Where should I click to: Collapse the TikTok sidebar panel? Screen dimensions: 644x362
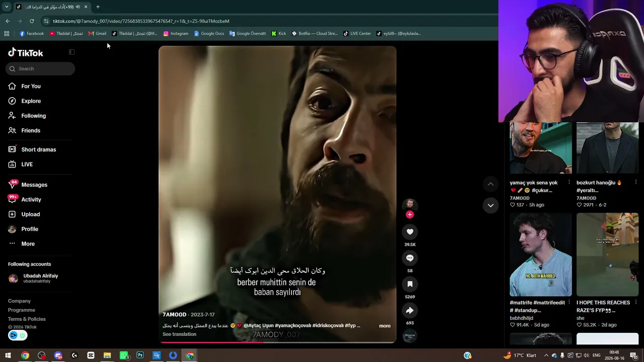(x=71, y=52)
